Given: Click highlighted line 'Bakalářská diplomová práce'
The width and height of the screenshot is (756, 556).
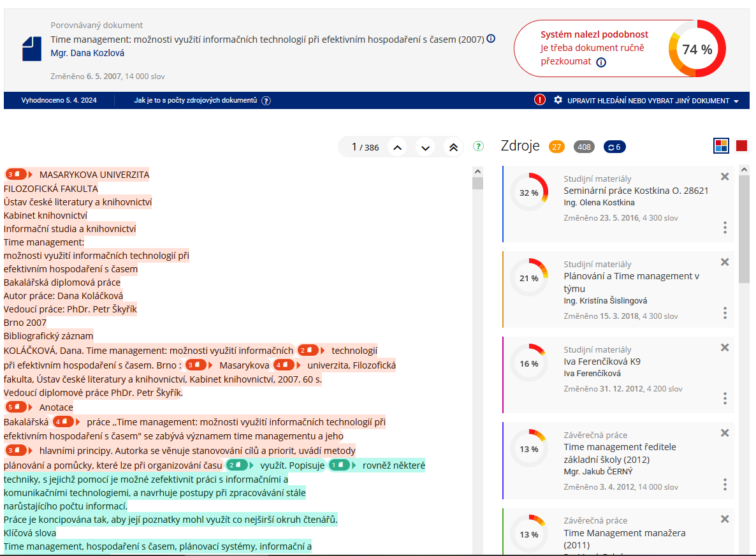Looking at the screenshot, I should [62, 282].
